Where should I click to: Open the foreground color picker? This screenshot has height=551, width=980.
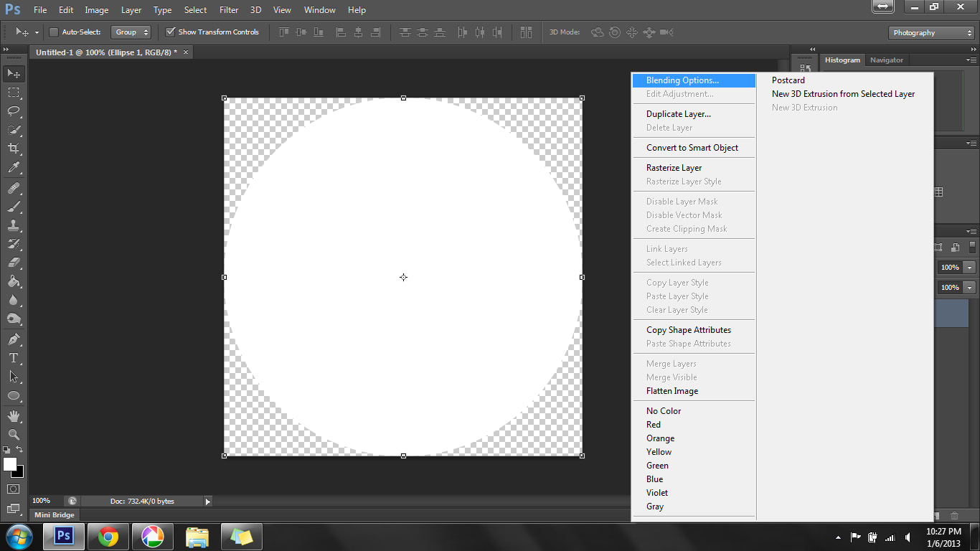pos(9,464)
